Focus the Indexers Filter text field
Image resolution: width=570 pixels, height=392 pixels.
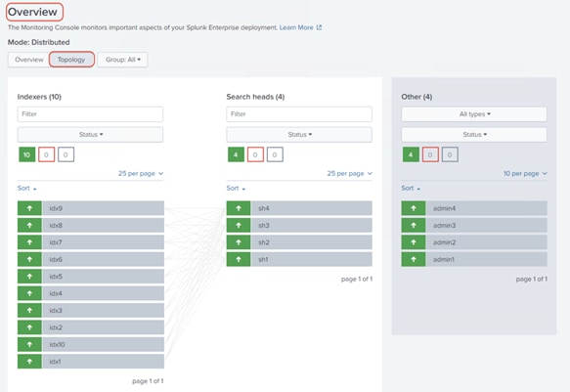point(90,114)
